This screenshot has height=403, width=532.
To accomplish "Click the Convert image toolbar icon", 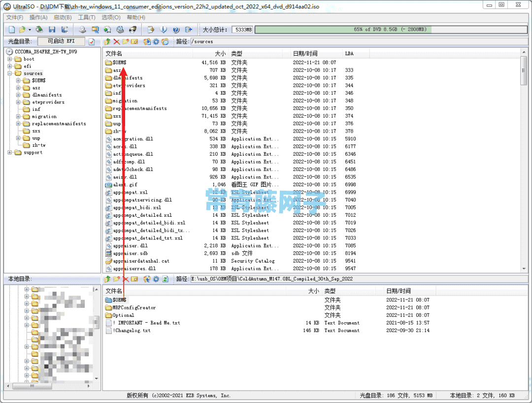I will (107, 30).
